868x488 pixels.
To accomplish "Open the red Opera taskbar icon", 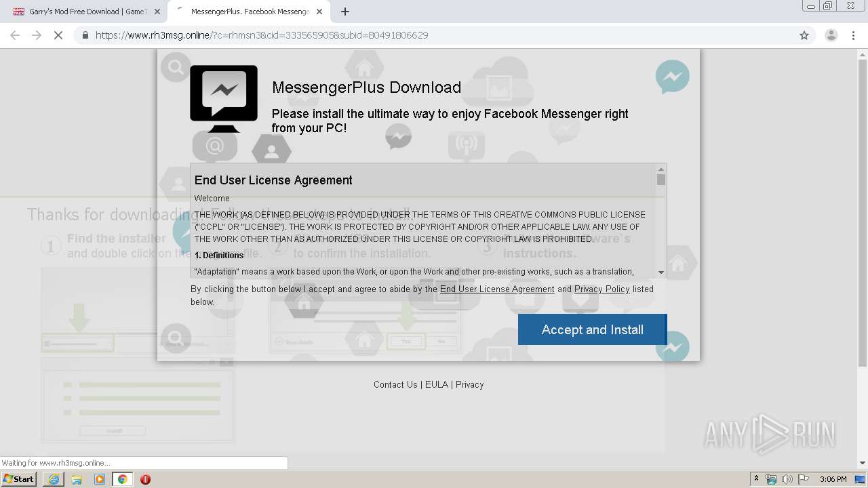I will point(145,479).
